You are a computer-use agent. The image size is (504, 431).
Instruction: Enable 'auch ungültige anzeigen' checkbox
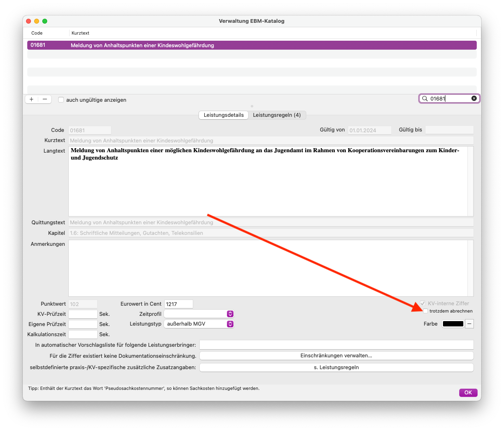[61, 100]
